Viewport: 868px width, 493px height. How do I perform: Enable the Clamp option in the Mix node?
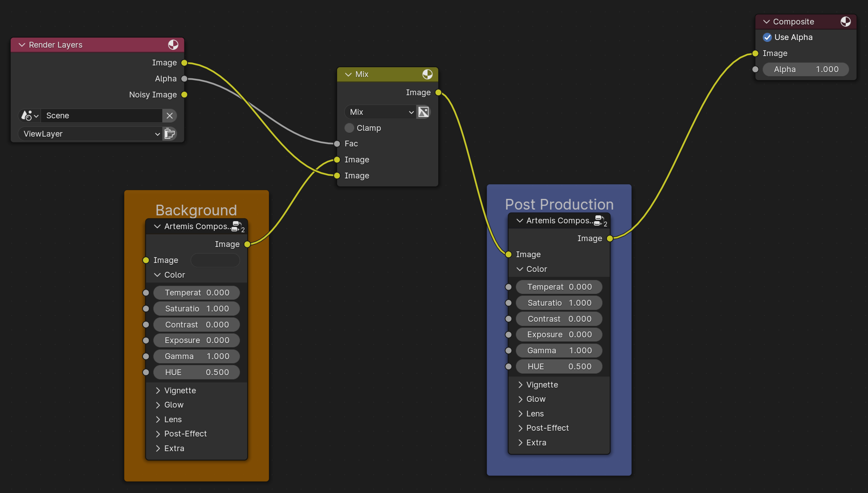click(350, 128)
